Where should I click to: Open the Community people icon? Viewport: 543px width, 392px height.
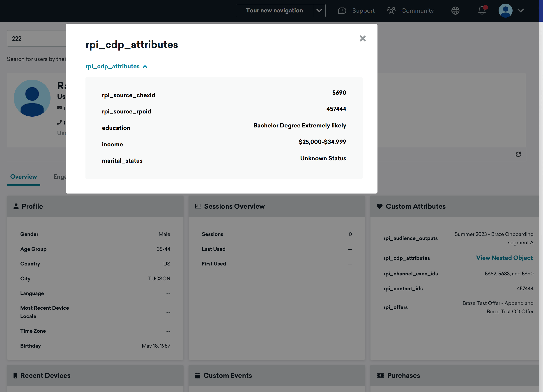(391, 11)
